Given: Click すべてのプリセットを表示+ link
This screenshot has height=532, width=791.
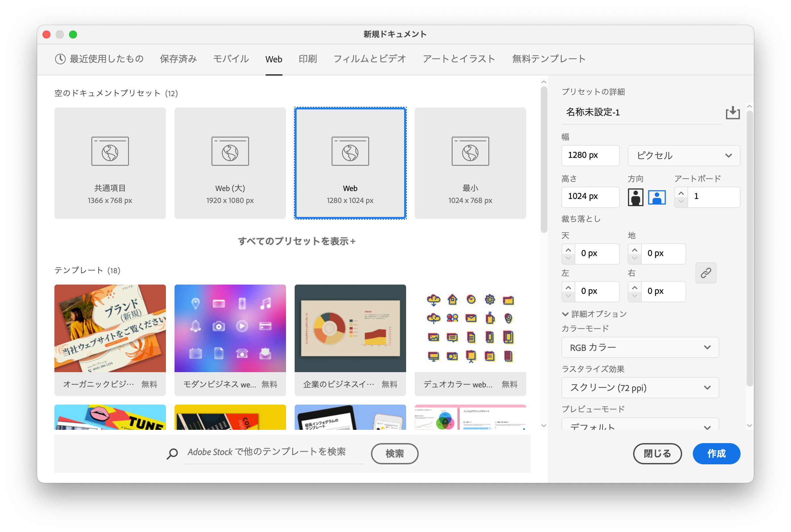Looking at the screenshot, I should point(297,241).
